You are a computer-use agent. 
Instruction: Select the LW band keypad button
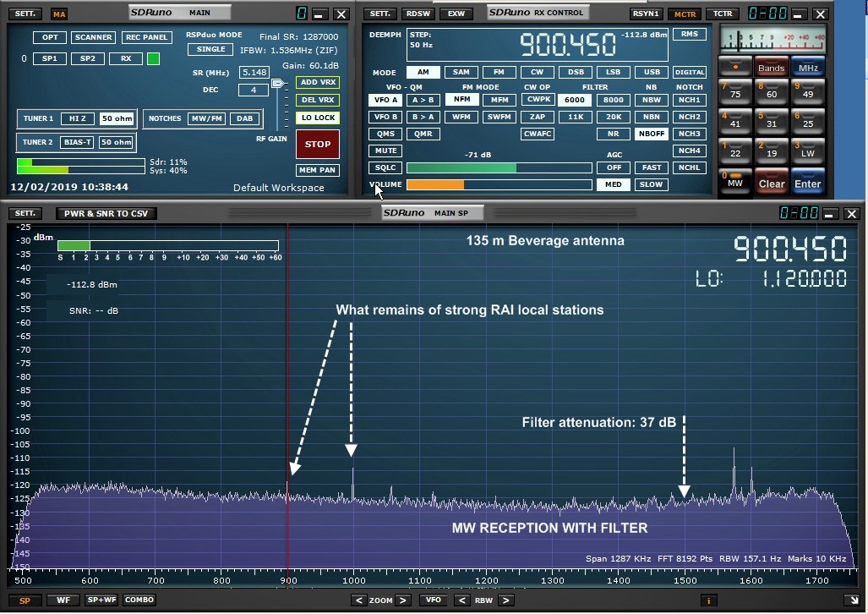tap(808, 151)
